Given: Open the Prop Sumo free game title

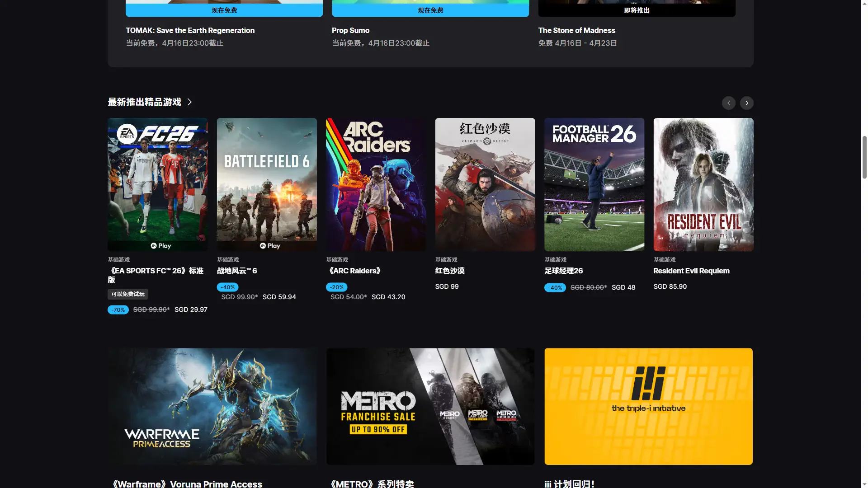Looking at the screenshot, I should coord(350,30).
